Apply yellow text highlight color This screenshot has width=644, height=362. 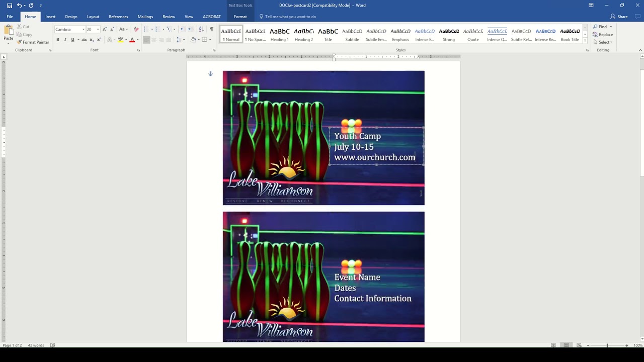120,40
